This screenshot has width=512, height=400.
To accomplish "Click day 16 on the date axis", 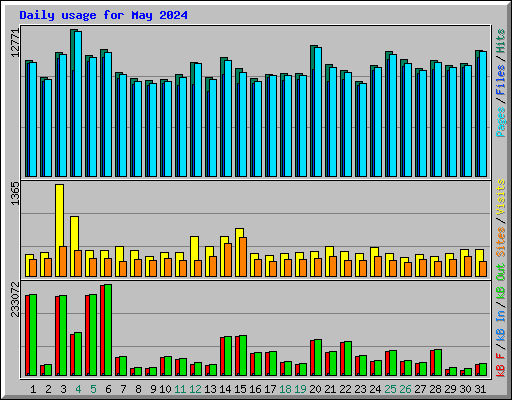I will coord(255,389).
